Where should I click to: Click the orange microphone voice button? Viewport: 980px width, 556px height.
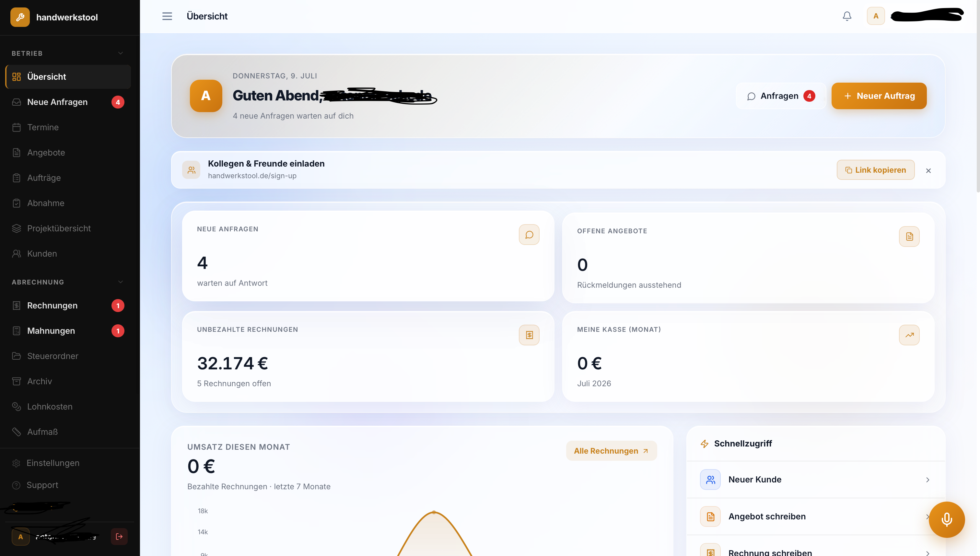pyautogui.click(x=947, y=519)
